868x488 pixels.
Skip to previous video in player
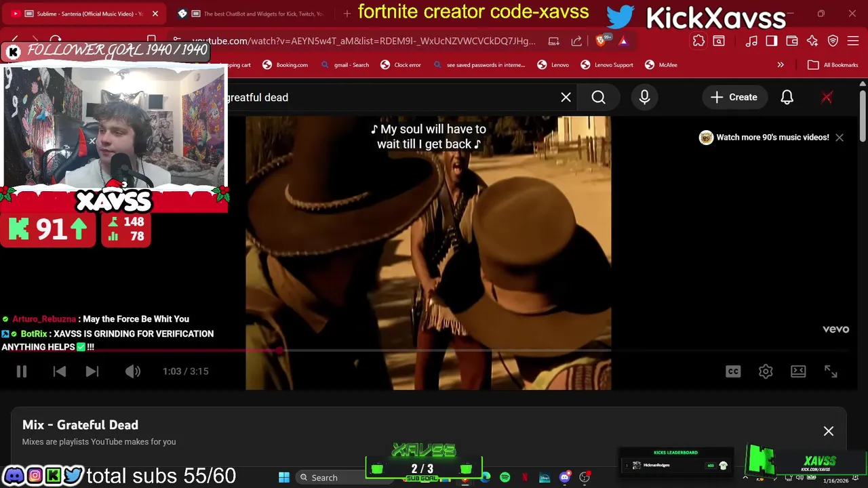pos(60,371)
